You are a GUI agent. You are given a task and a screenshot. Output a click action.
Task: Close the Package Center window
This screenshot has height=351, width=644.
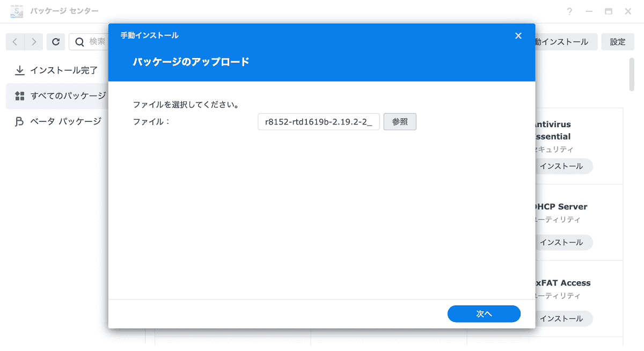pyautogui.click(x=628, y=11)
